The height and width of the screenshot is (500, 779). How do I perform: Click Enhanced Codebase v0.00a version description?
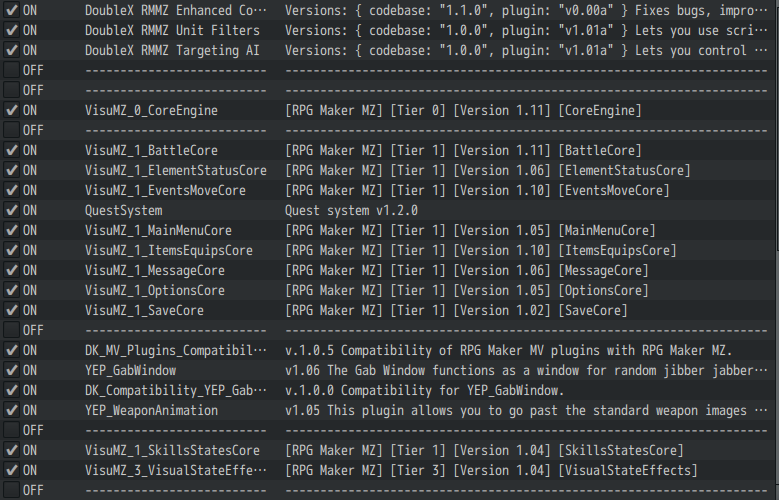point(526,10)
